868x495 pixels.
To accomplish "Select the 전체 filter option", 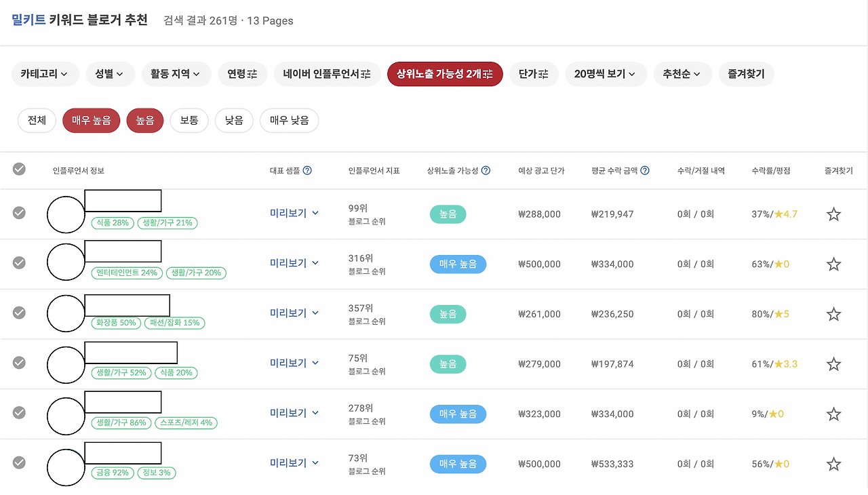I will pos(37,120).
